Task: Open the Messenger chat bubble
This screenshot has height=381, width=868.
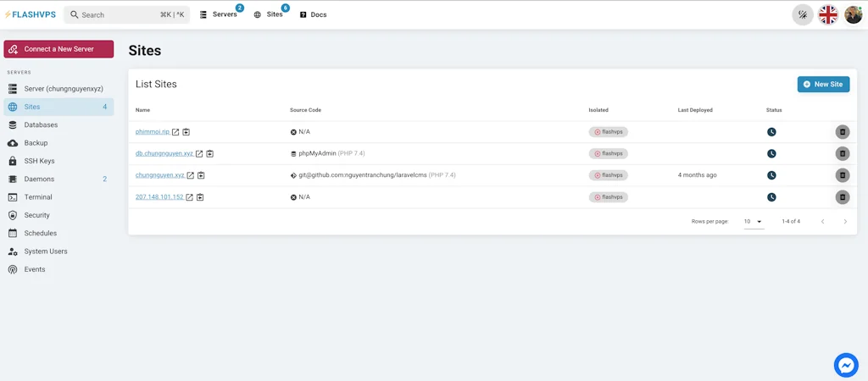Action: pyautogui.click(x=846, y=366)
